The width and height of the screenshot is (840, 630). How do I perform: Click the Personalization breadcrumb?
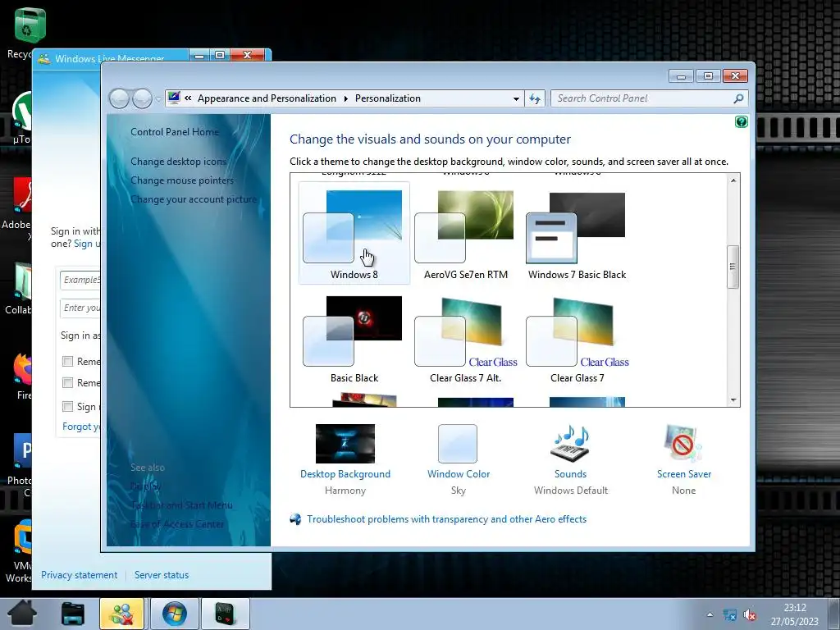(388, 98)
